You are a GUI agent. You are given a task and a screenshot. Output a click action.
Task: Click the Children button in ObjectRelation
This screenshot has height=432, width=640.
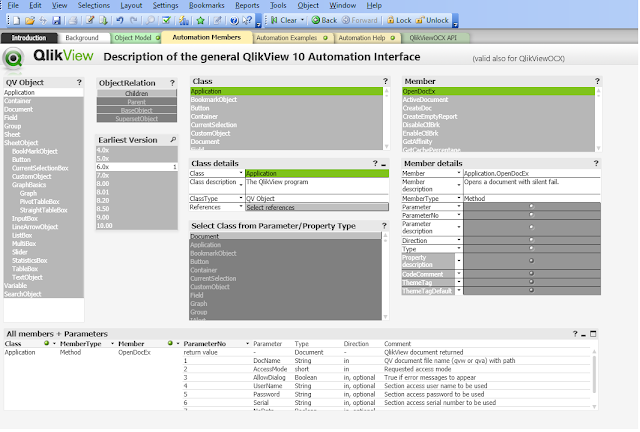[x=137, y=94]
